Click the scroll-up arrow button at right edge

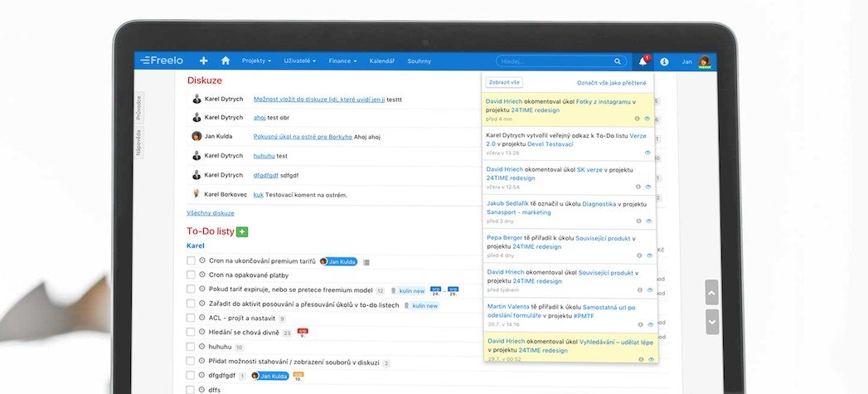pyautogui.click(x=712, y=292)
